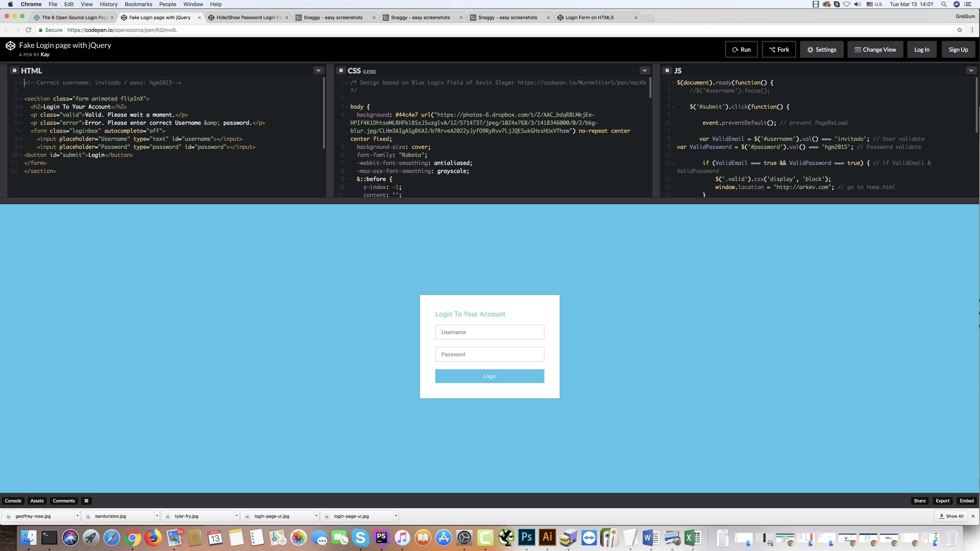Open Finder from the Dock
The image size is (980, 551).
point(29,538)
